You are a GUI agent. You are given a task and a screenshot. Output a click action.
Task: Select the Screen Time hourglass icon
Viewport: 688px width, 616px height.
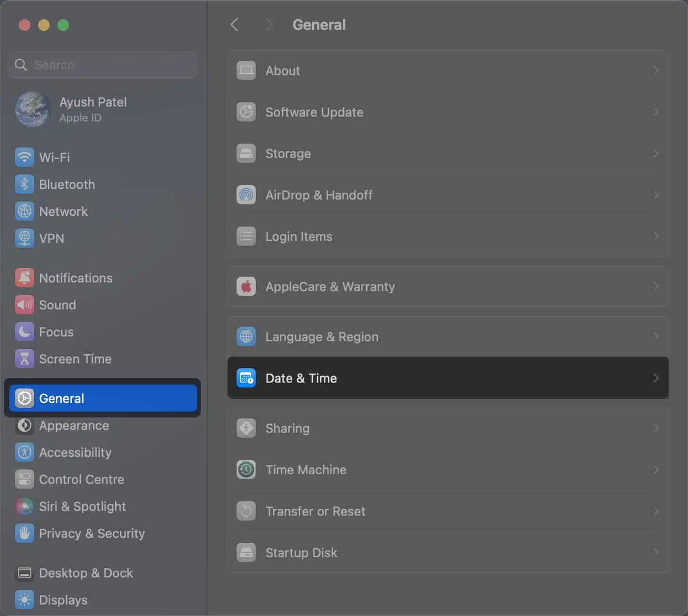pos(24,359)
